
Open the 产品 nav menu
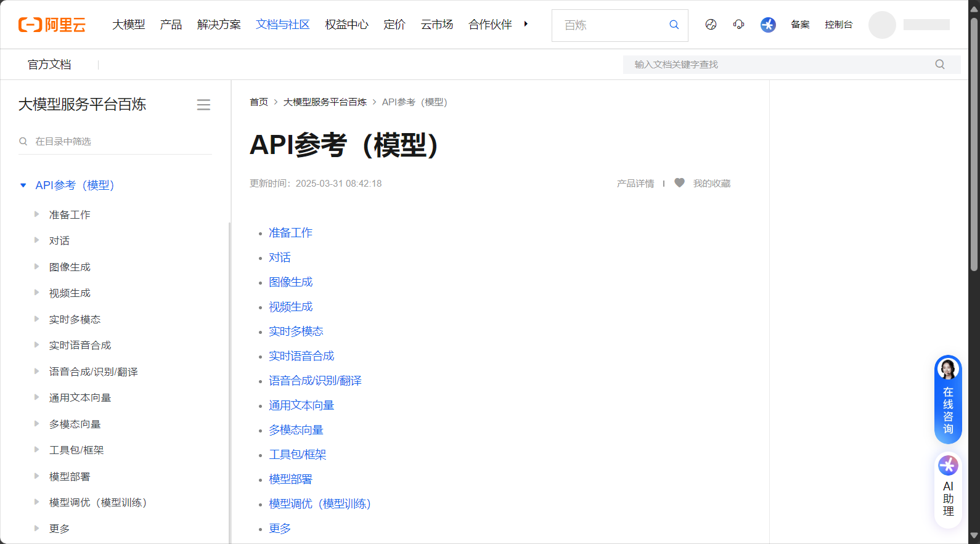[171, 25]
